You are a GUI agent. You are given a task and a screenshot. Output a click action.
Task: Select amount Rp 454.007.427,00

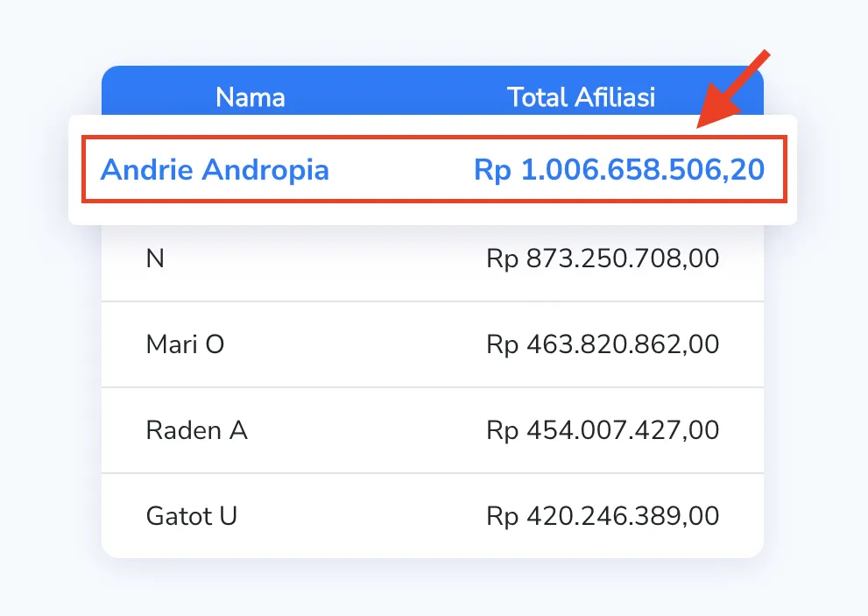[603, 430]
